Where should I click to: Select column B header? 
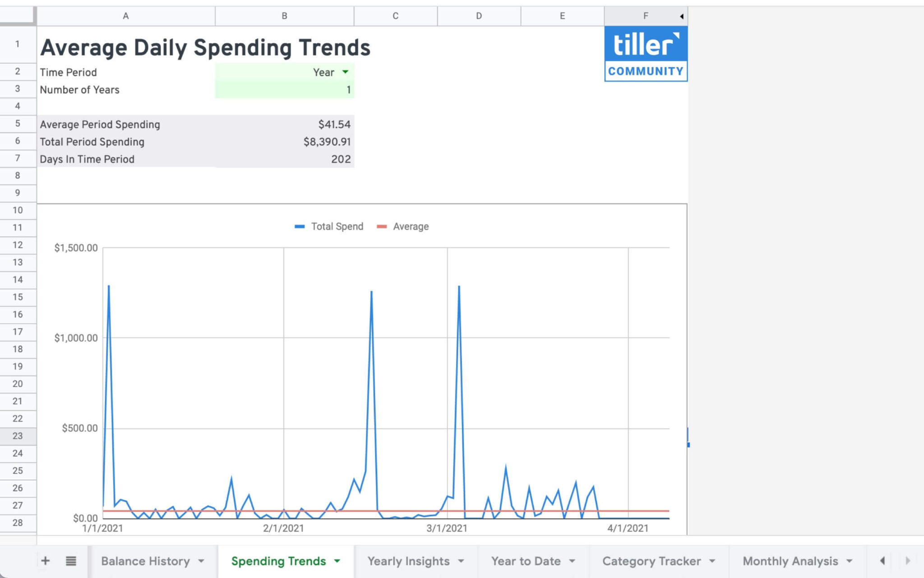[285, 16]
